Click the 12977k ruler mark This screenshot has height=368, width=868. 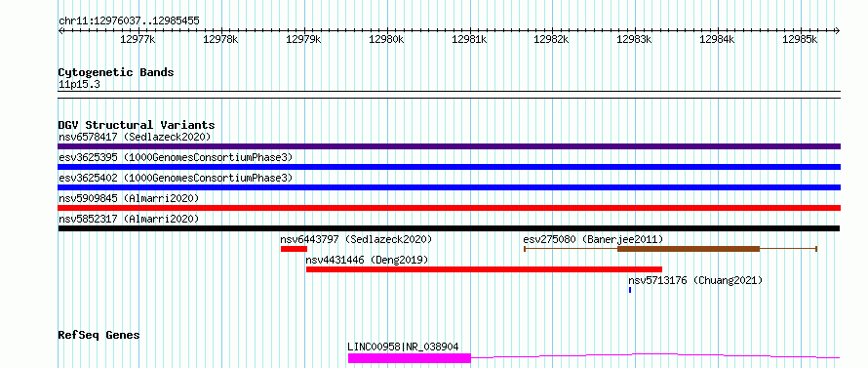[138, 39]
